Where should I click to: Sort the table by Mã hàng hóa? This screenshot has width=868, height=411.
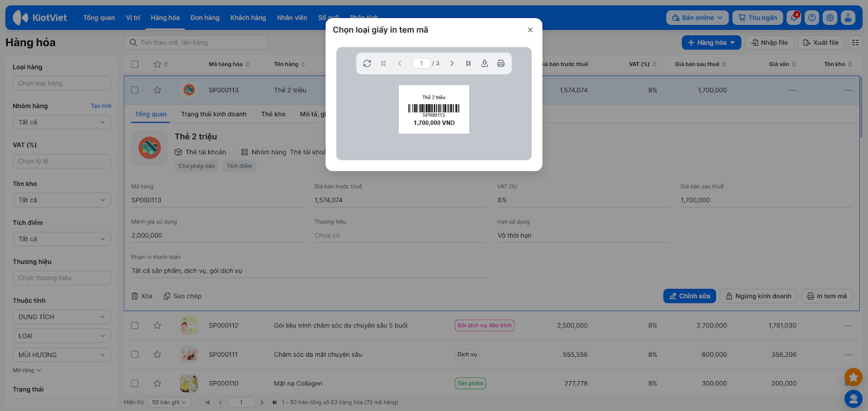[x=229, y=64]
